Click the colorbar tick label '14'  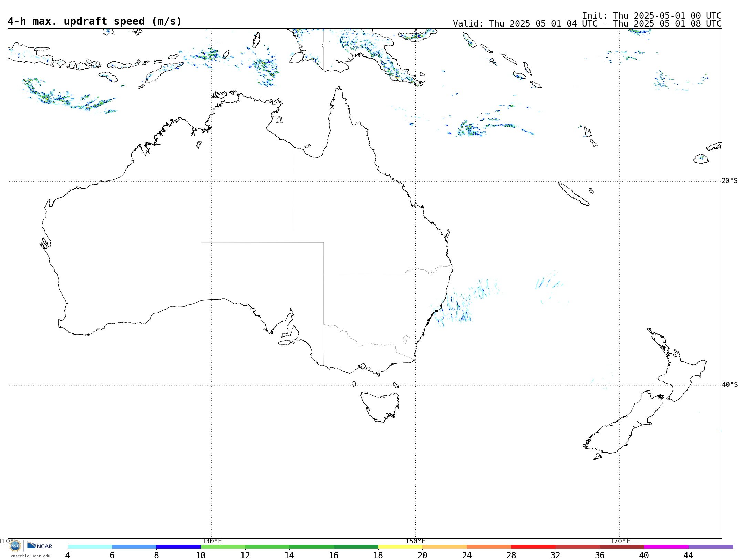(289, 555)
